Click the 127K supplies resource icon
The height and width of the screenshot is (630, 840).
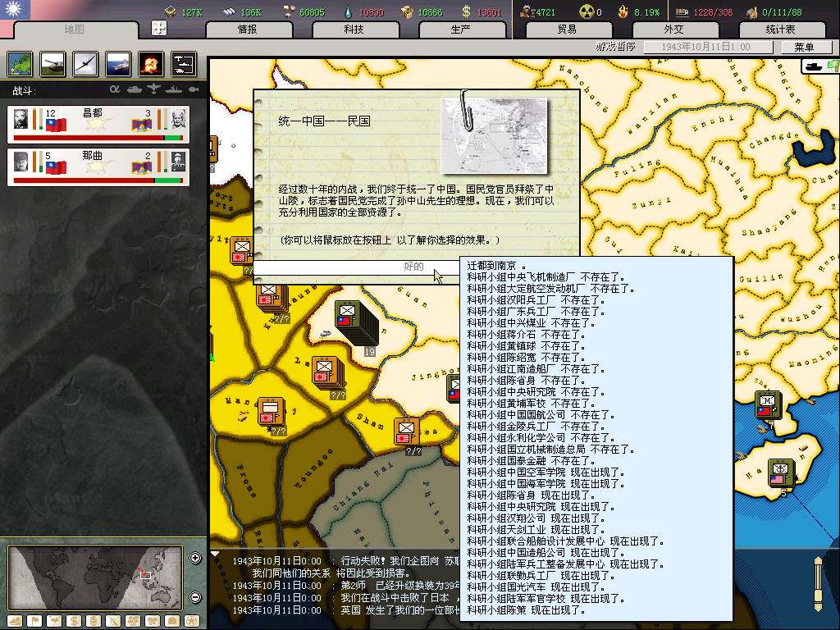171,11
